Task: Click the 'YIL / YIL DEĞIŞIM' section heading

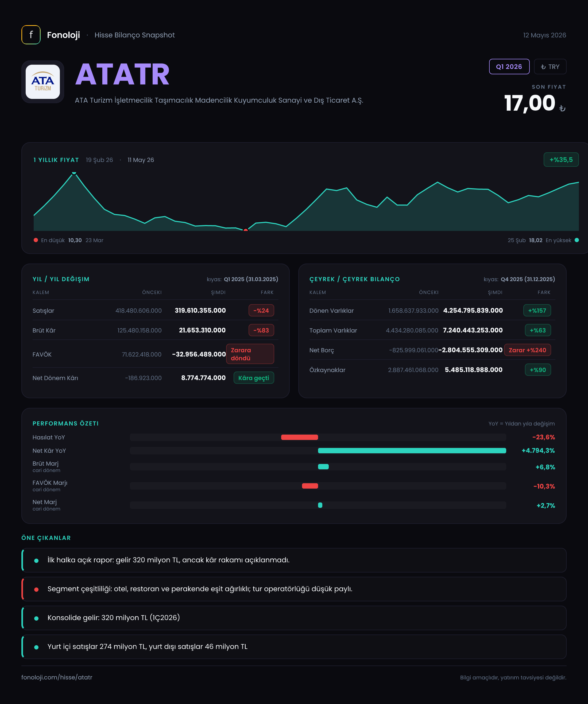Action: tap(61, 279)
